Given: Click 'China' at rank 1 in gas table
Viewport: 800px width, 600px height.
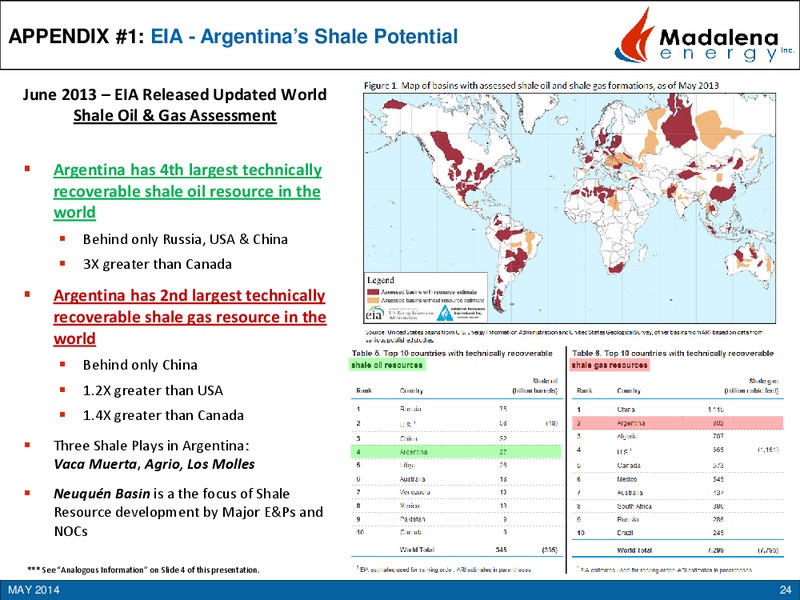Looking at the screenshot, I should click(x=626, y=409).
